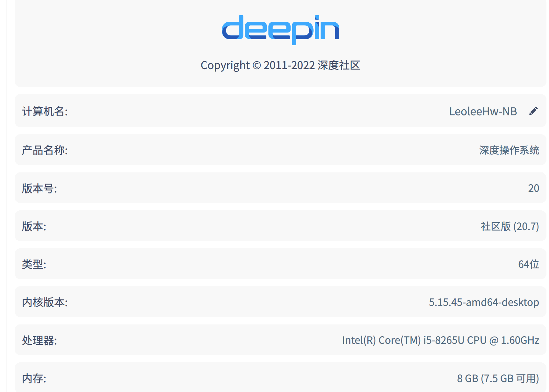Click the 计算机名 label
The image size is (549, 392).
click(45, 112)
